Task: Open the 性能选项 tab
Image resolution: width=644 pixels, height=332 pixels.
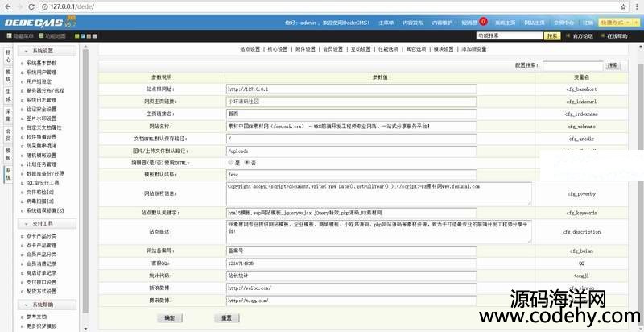Action: (x=388, y=49)
